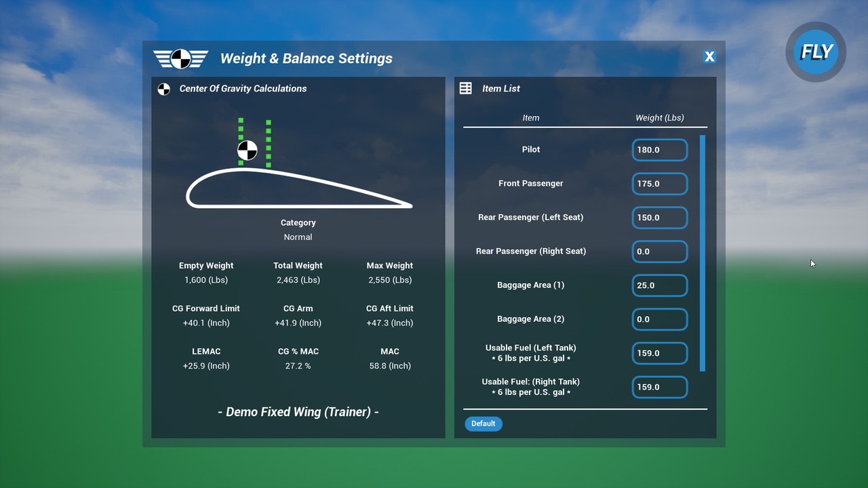
Task: Click the Baggage Area (2) row label
Action: click(531, 319)
